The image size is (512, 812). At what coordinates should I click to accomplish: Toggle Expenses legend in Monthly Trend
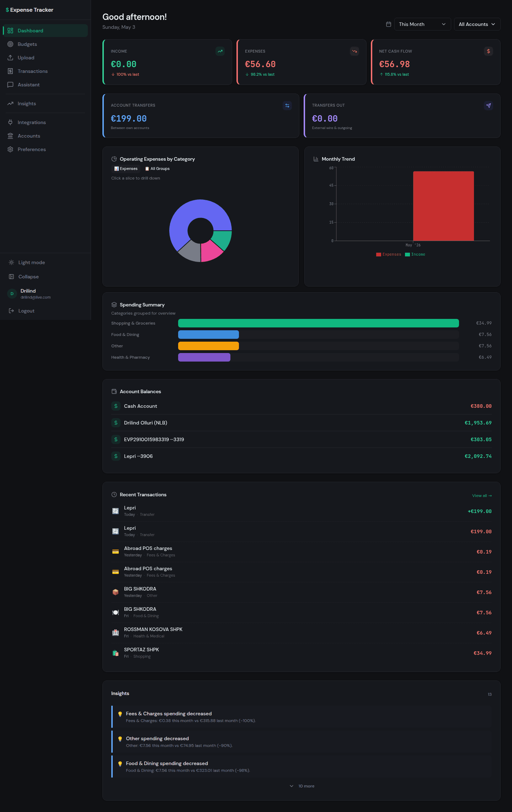point(389,254)
